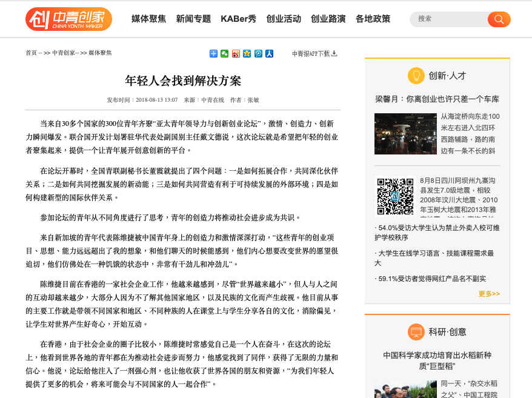Screen dimensions: 532x398
Task: Click 首页 in the breadcrumb
Action: (x=31, y=53)
